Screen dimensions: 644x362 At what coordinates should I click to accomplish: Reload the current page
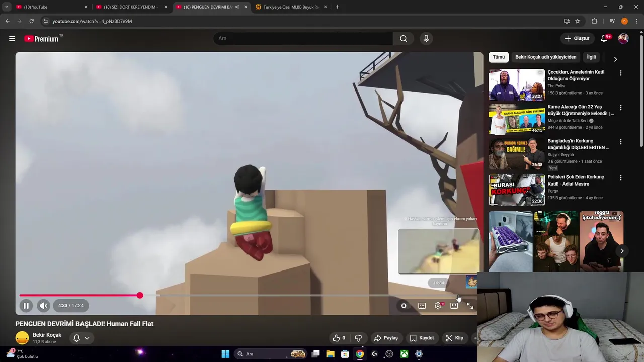point(31,21)
